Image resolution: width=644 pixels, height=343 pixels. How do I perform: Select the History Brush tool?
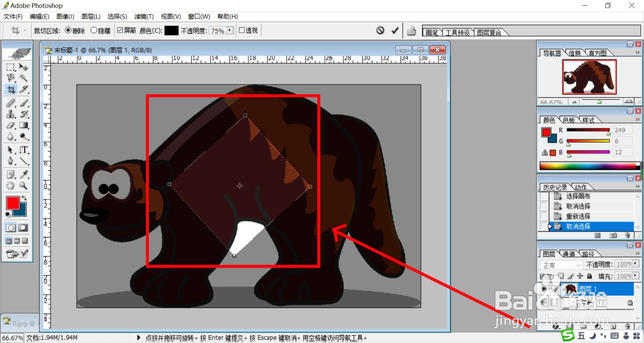pos(23,114)
